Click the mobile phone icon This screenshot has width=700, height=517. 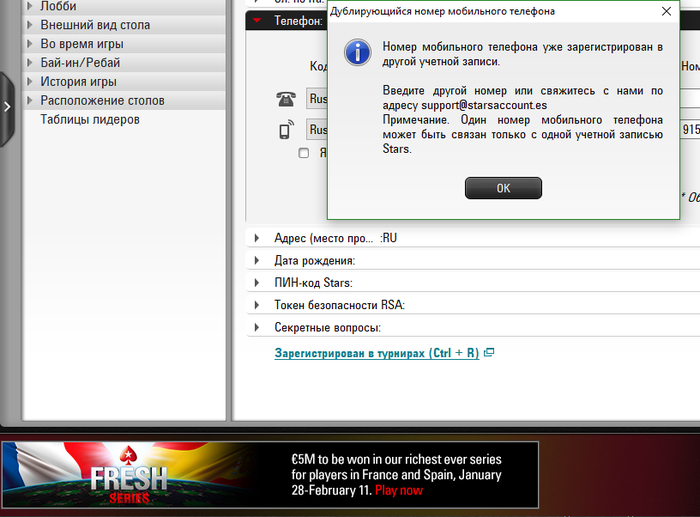[x=286, y=129]
